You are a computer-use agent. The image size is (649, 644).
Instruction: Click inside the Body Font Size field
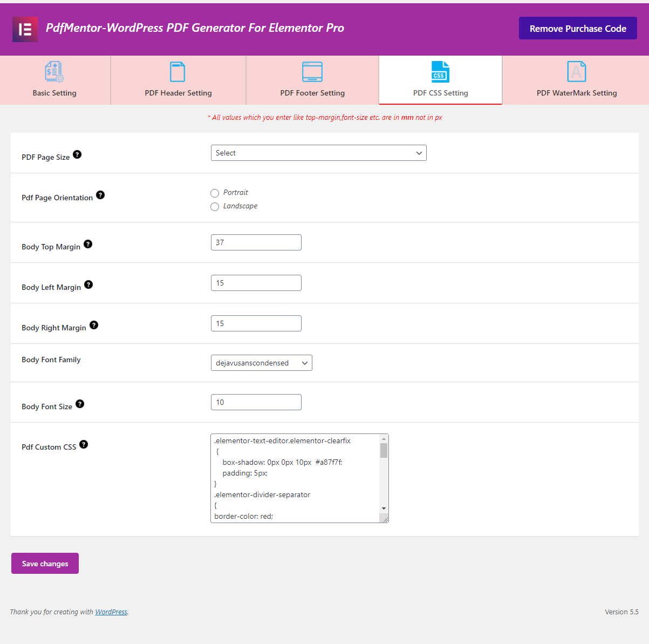[256, 402]
